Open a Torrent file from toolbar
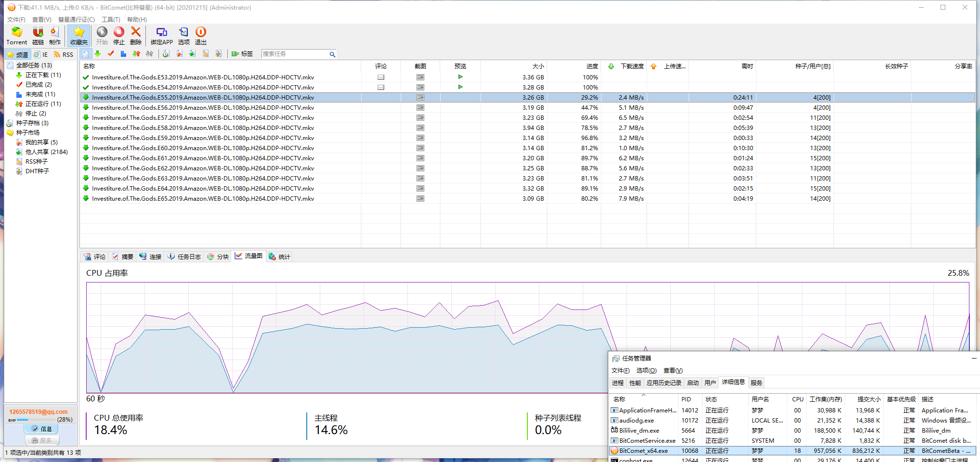 pos(16,36)
